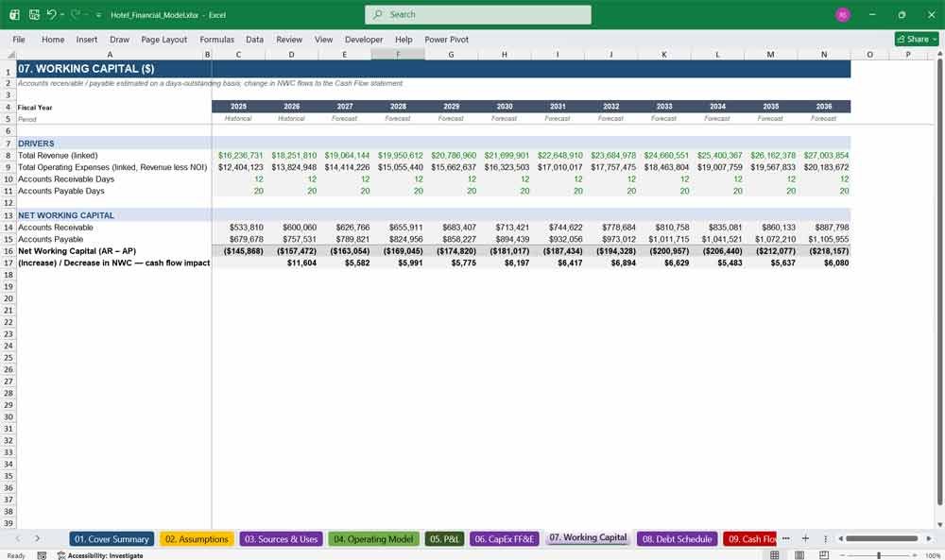Click into the Search box

(478, 14)
